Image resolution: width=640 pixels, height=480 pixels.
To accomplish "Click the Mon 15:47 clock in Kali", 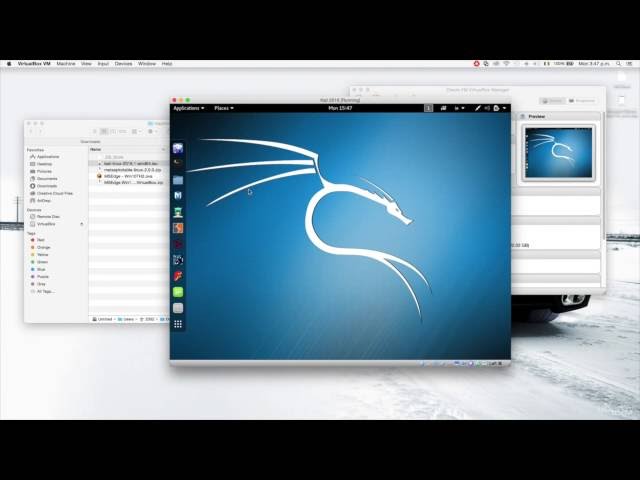I will (x=340, y=108).
